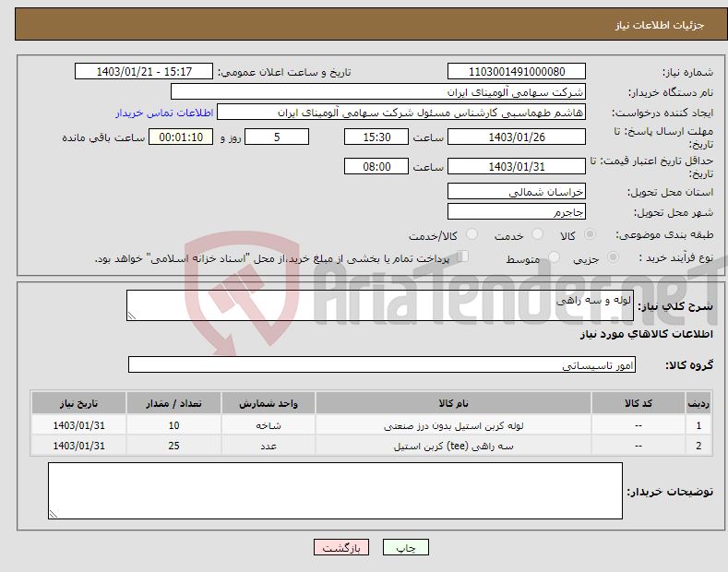Click the تاریخ نیاز column header

pos(79,403)
